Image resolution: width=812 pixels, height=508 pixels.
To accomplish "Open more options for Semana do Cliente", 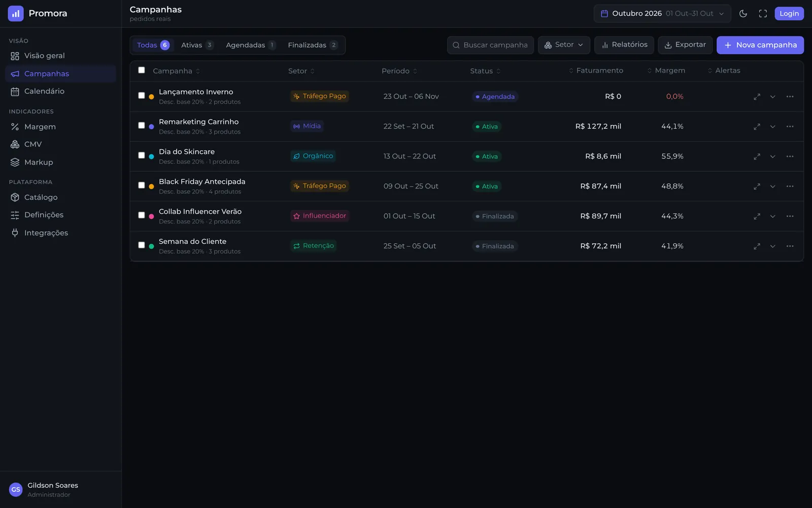I will [790, 246].
